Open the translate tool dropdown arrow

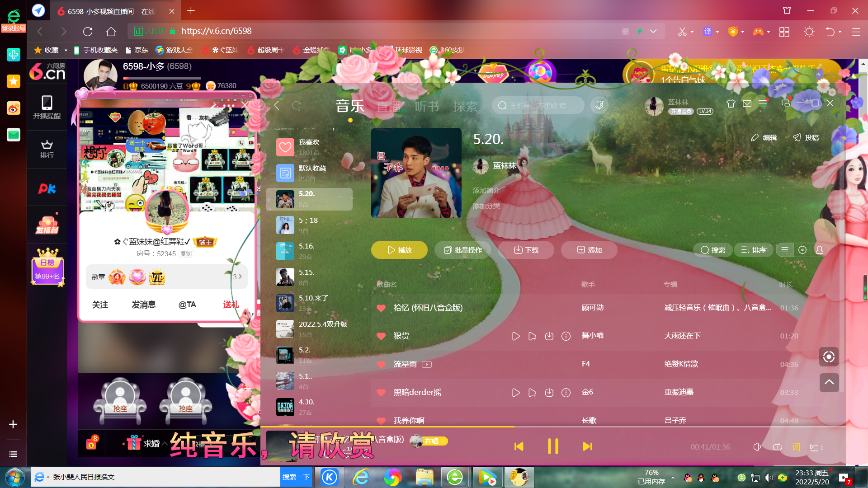pyautogui.click(x=717, y=32)
